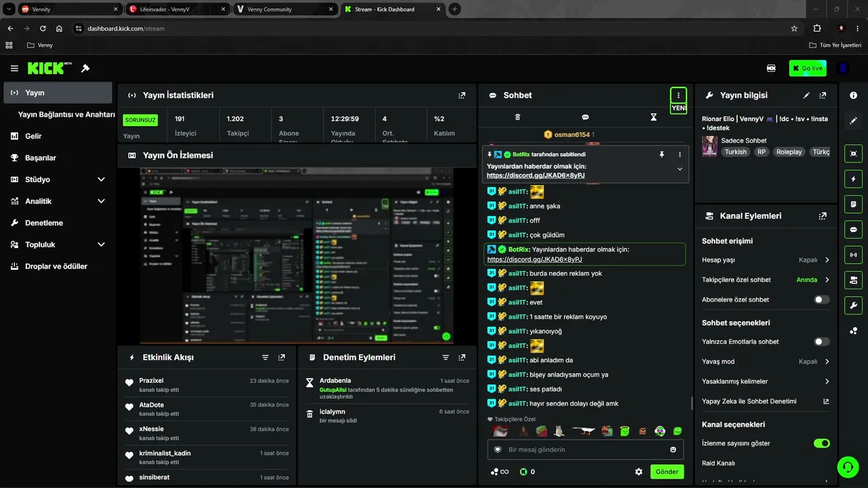The width and height of the screenshot is (868, 488).
Task: Bookmark this page with star icon
Action: pyautogui.click(x=794, y=28)
